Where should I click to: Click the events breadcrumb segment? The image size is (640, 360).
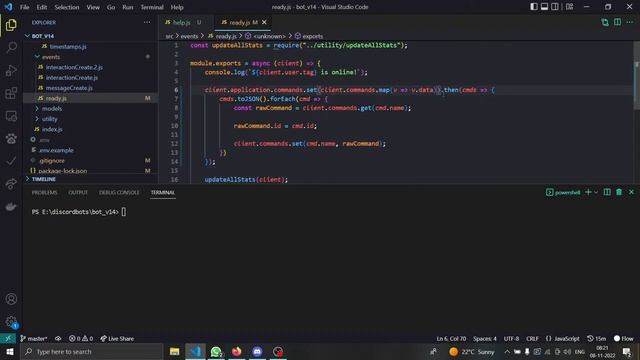click(189, 36)
